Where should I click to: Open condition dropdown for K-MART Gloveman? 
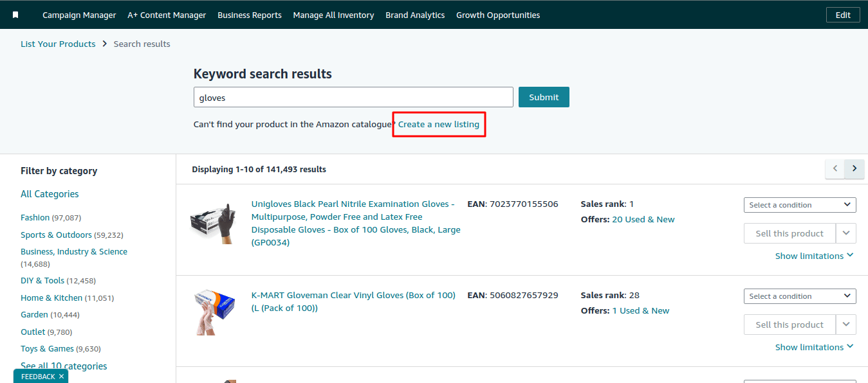click(800, 296)
